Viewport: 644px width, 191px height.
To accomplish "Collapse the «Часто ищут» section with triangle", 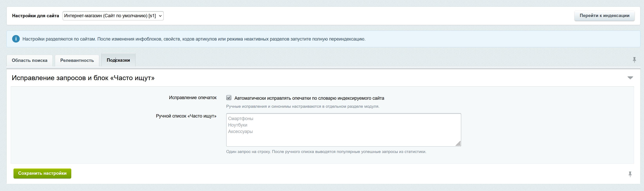I will pos(630,78).
